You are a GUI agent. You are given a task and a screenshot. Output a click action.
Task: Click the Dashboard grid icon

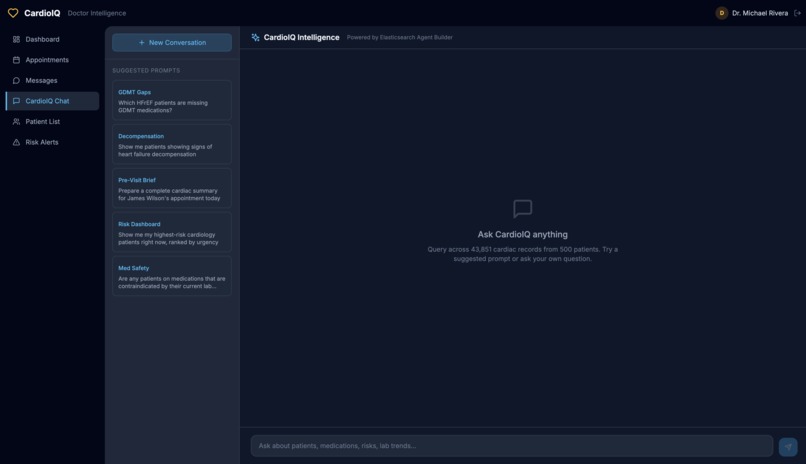click(16, 39)
